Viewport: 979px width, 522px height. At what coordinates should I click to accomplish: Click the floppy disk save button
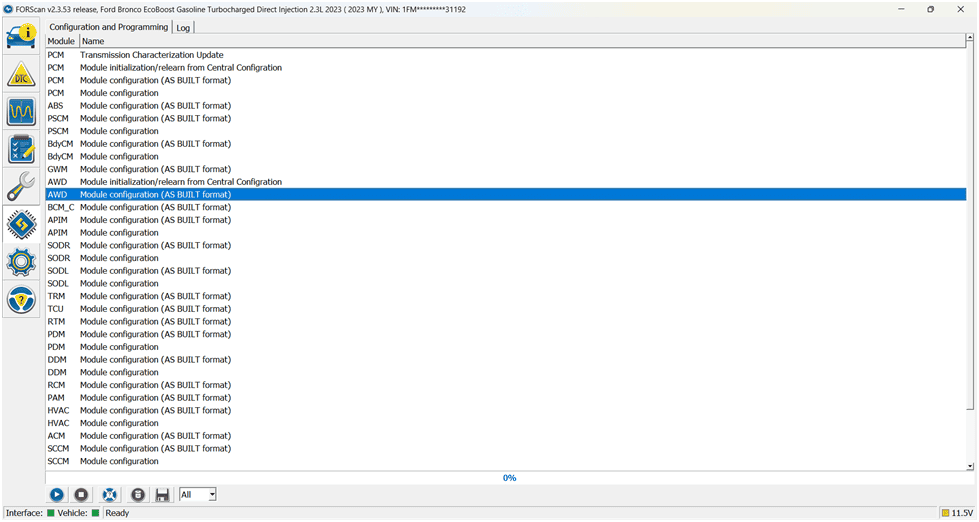click(162, 495)
